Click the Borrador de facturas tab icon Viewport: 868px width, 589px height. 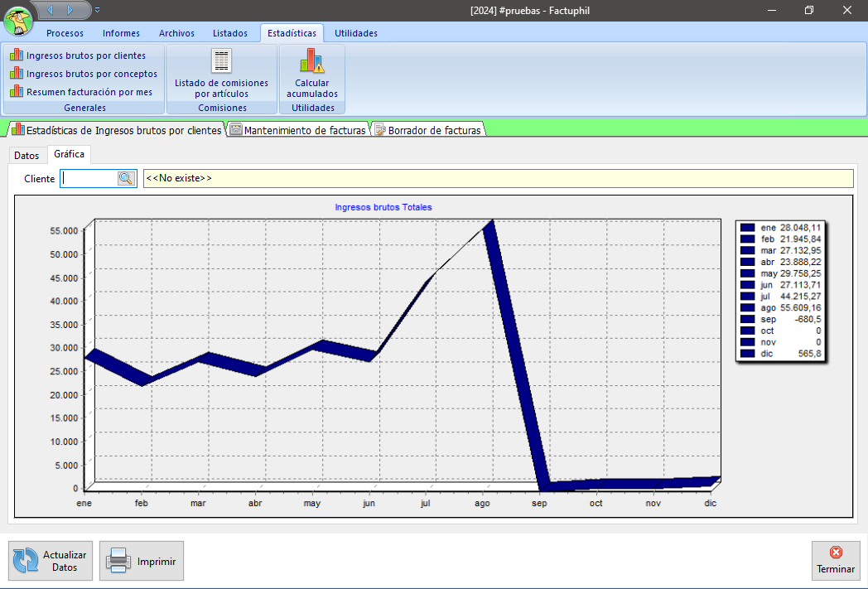380,129
